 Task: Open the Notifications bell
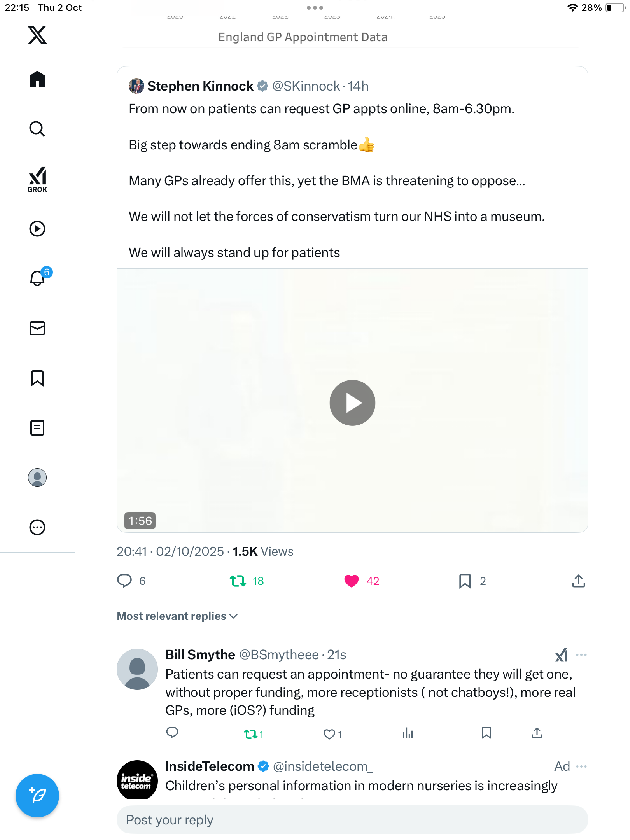(x=37, y=278)
